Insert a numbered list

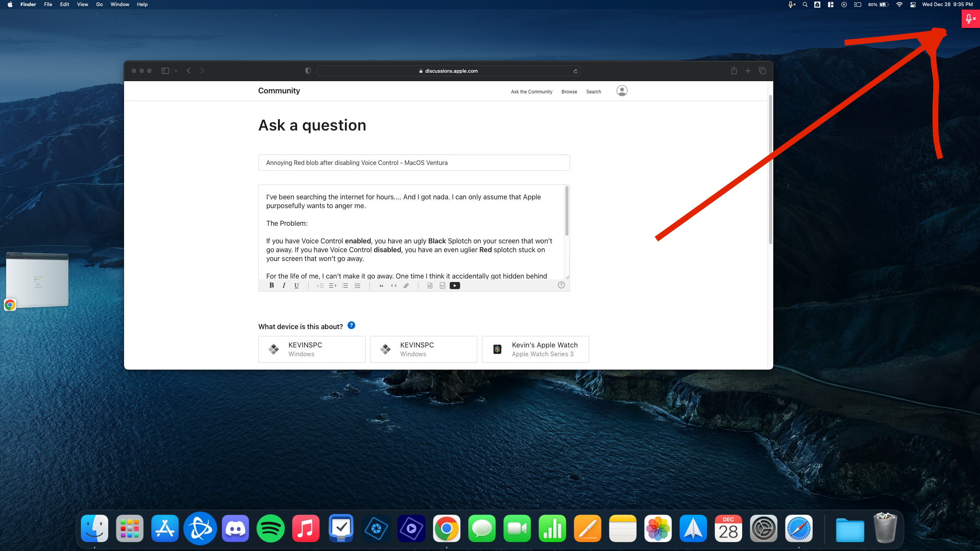(345, 285)
